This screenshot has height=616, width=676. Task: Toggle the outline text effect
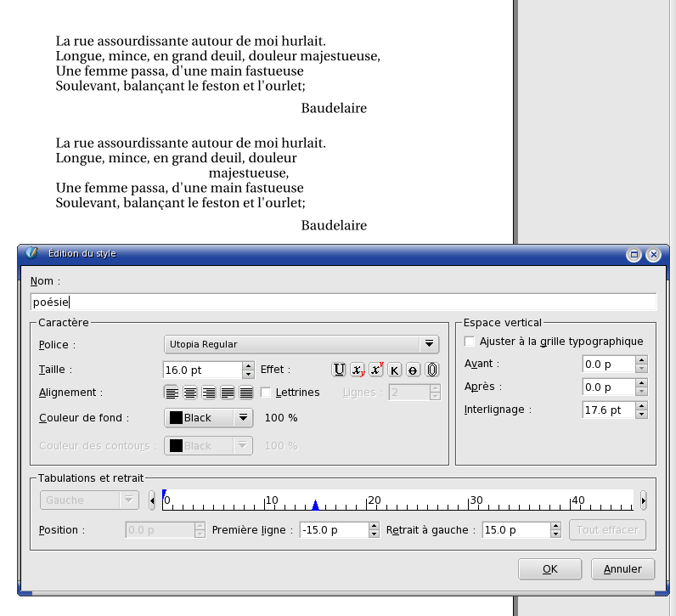[431, 370]
